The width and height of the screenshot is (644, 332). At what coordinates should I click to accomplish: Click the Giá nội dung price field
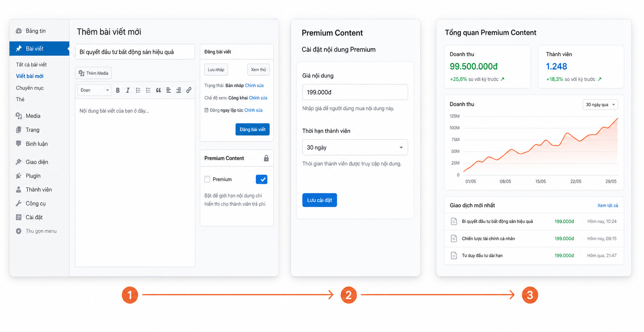pyautogui.click(x=355, y=92)
